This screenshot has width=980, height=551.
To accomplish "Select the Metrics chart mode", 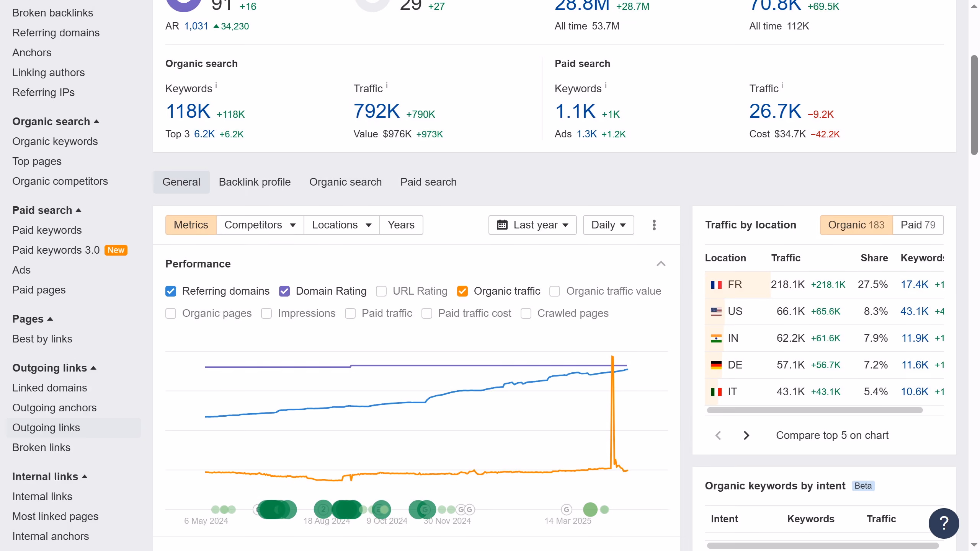I will (191, 225).
